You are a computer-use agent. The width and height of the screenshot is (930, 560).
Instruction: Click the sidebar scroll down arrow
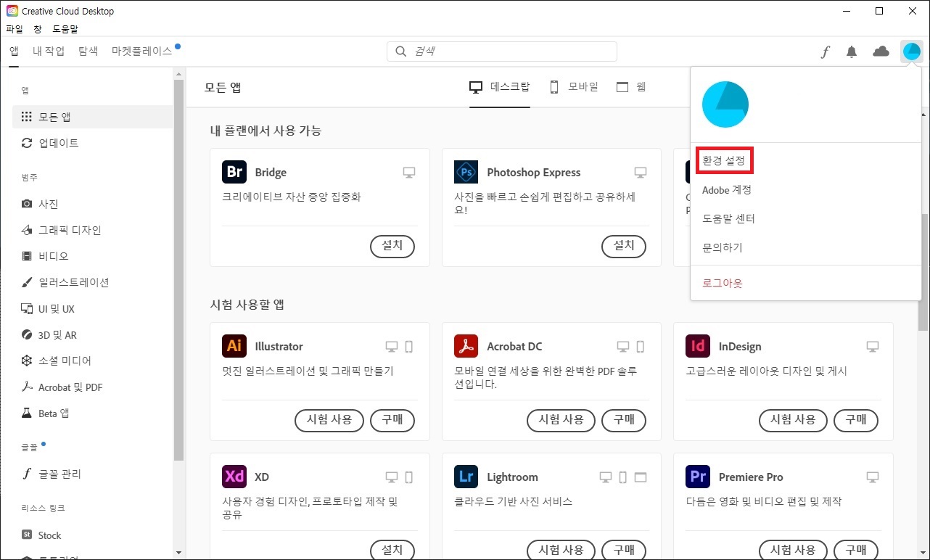(178, 552)
